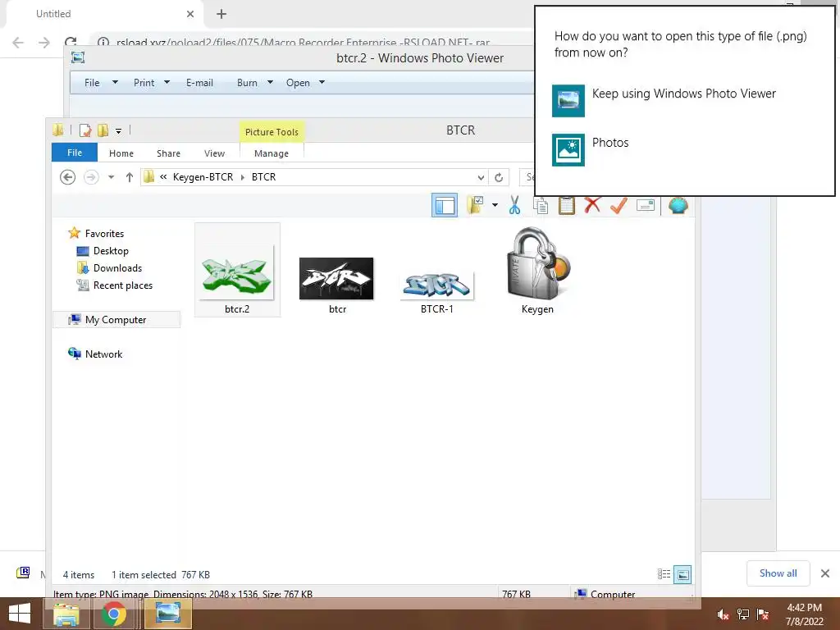The image size is (840, 630).
Task: Select the btcr black image thumbnail
Action: pyautogui.click(x=336, y=279)
